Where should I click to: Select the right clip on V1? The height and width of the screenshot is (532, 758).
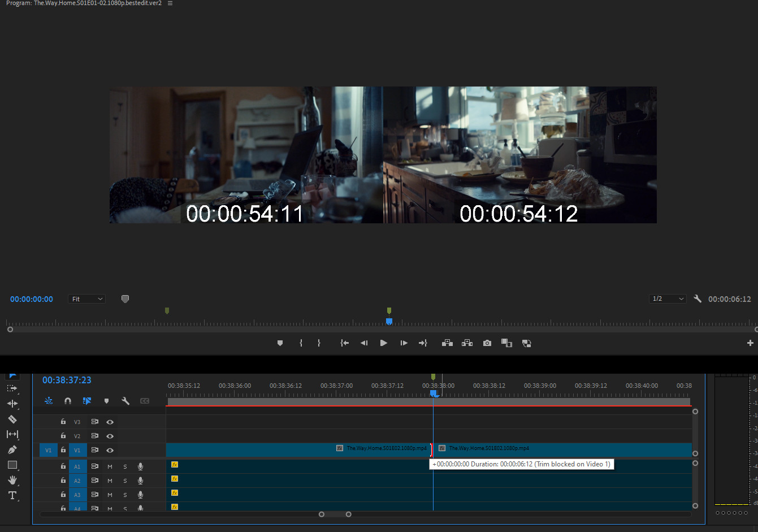562,450
